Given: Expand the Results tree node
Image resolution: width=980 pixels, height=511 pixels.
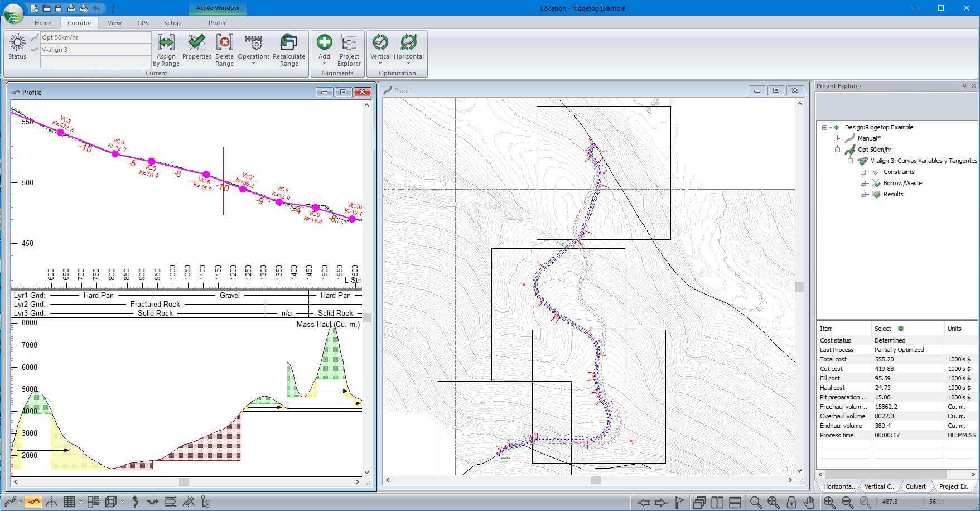Looking at the screenshot, I should [863, 195].
